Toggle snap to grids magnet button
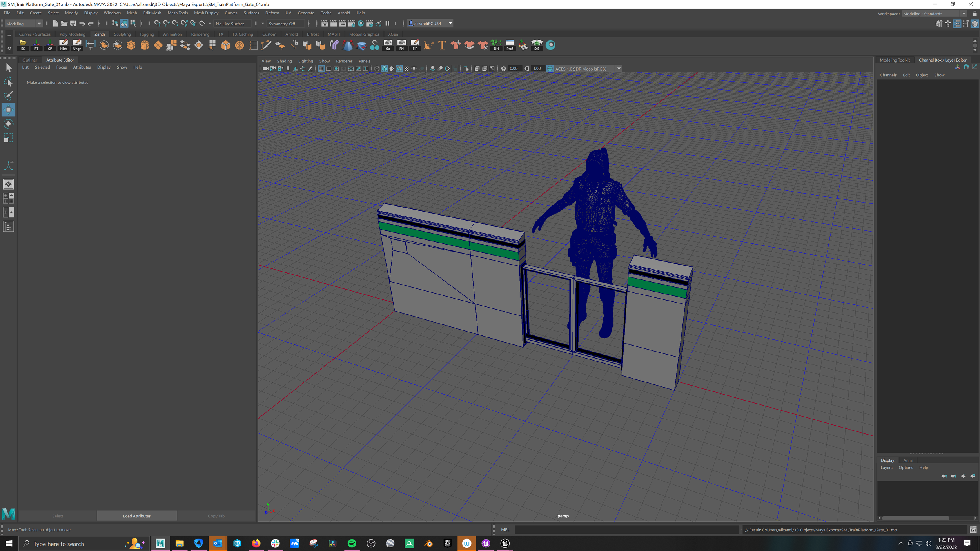 [157, 24]
